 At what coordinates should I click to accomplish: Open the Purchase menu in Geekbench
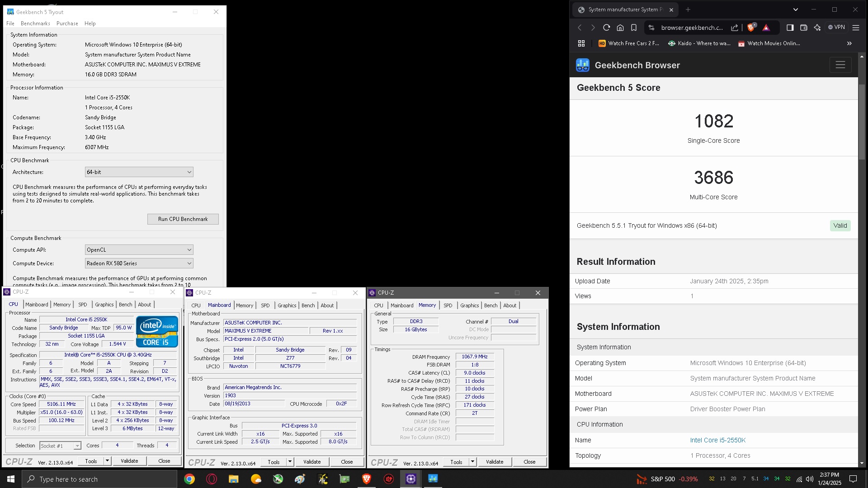pos(67,23)
